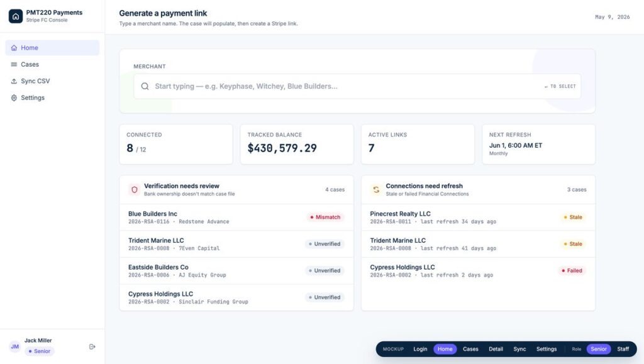The width and height of the screenshot is (644, 364).
Task: Click 'last refresh 34 days ago' text
Action: tap(458, 221)
